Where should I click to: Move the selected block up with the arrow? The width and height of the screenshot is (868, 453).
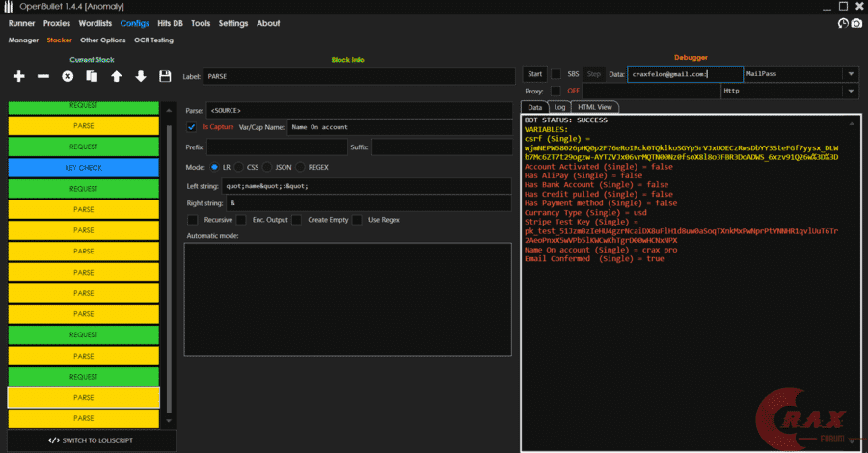(116, 76)
